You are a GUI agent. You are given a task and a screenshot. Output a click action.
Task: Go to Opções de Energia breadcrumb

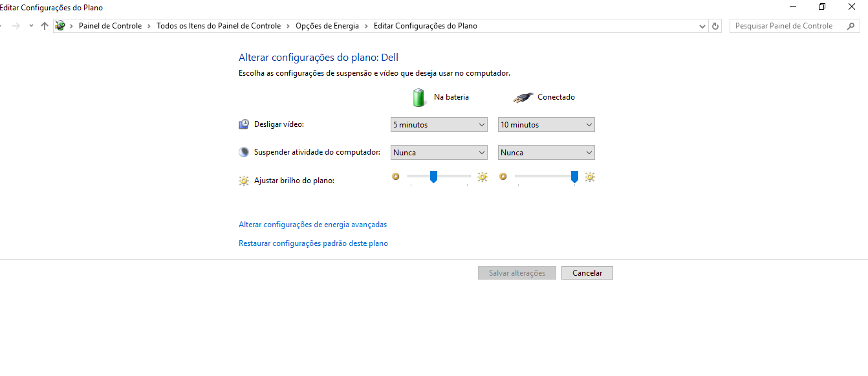[x=327, y=26]
